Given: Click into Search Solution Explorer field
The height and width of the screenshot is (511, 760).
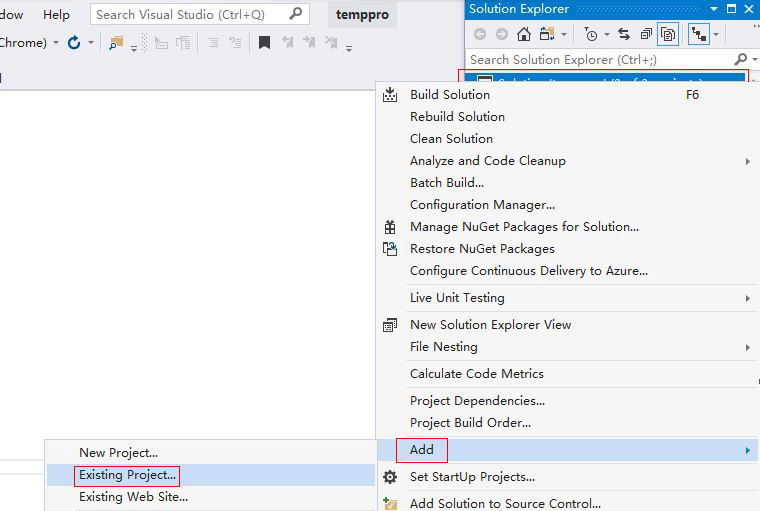Looking at the screenshot, I should [599, 60].
